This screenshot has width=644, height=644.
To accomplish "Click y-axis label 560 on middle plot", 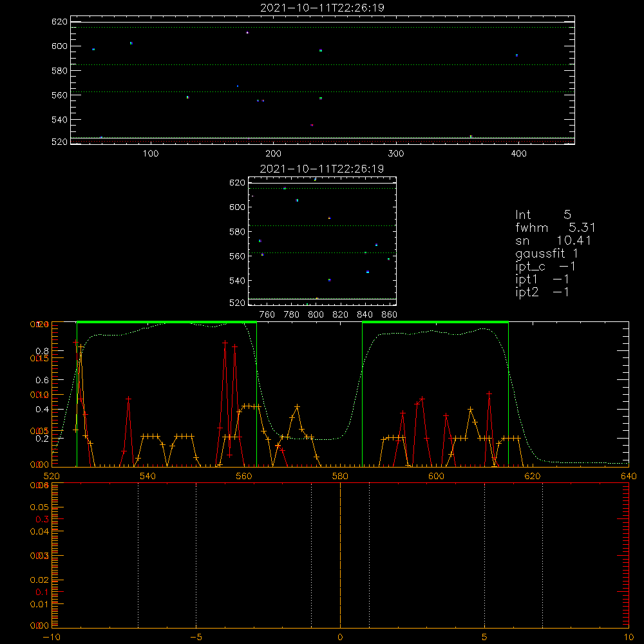I will tap(237, 256).
